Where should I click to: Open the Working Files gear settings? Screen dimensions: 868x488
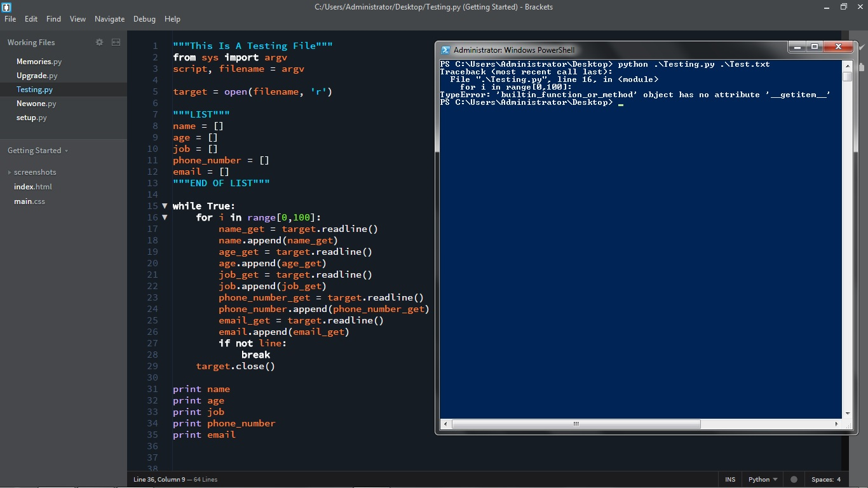point(99,43)
